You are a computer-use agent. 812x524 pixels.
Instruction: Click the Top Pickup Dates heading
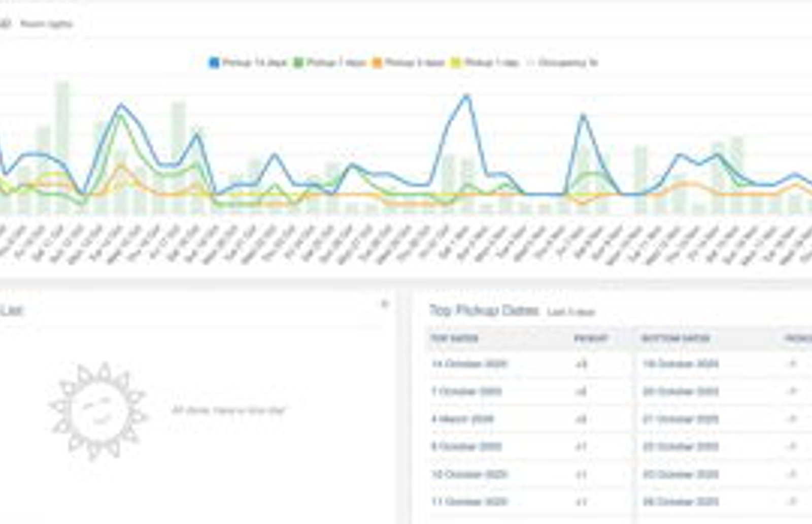tap(484, 310)
